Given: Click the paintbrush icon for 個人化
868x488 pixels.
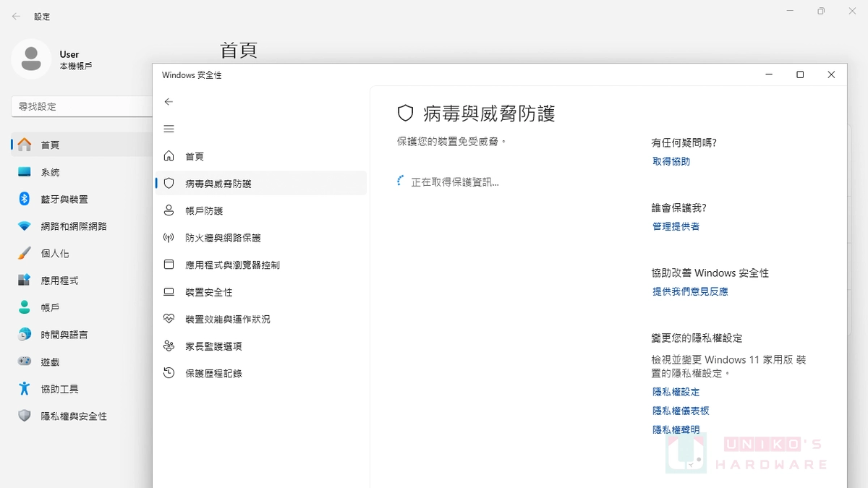Looking at the screenshot, I should 25,253.
